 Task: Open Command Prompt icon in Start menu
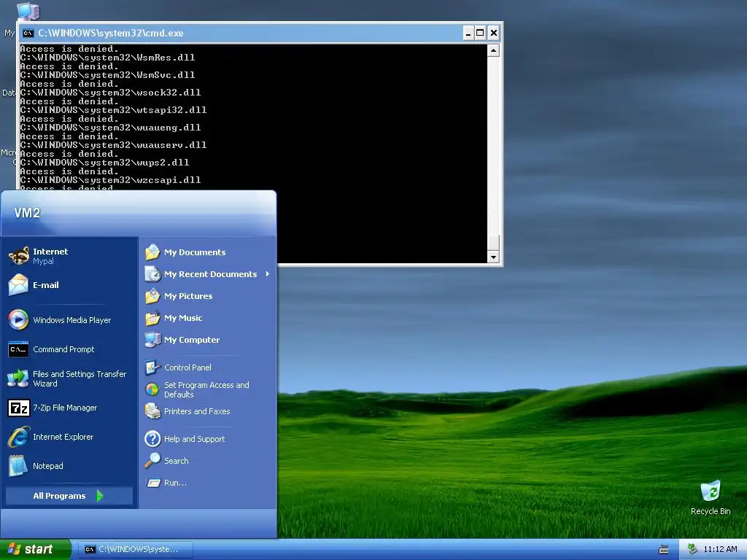click(x=18, y=349)
